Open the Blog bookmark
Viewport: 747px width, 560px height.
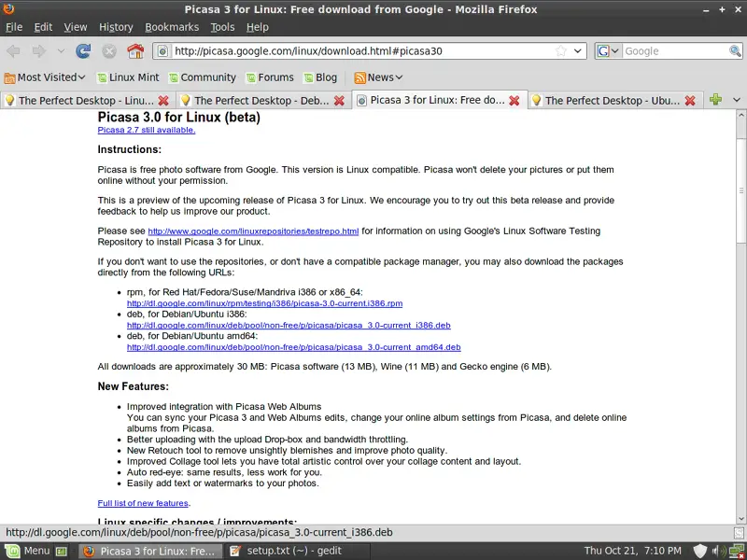pos(320,77)
